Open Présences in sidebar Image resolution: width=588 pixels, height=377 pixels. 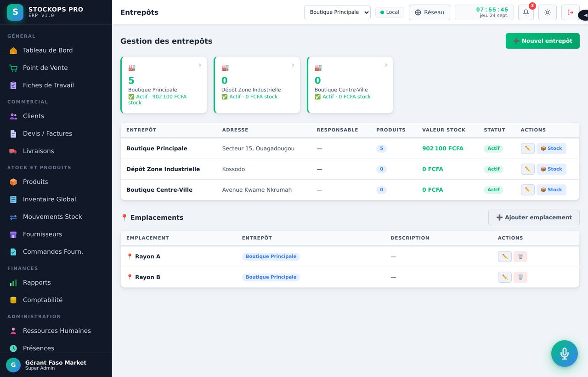[x=56, y=348]
